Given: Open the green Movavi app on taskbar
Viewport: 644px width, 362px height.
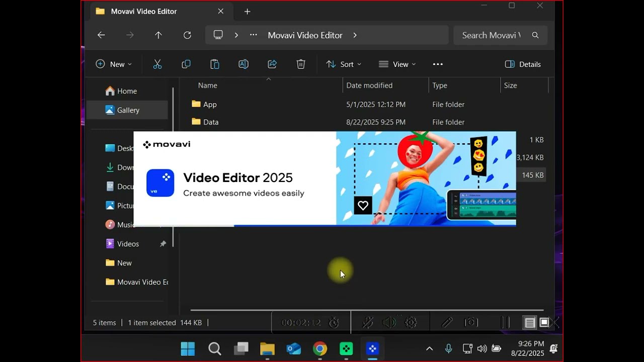Looking at the screenshot, I should point(346,348).
